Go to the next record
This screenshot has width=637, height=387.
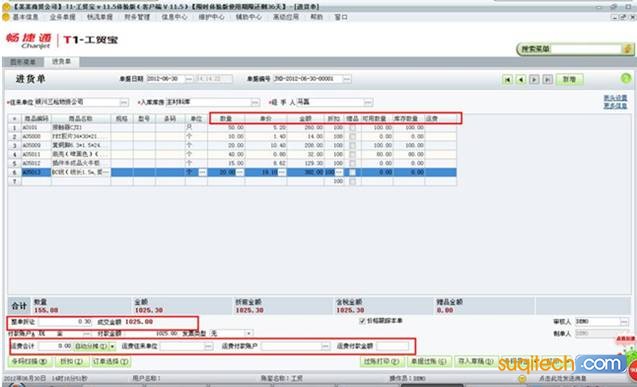534,80
